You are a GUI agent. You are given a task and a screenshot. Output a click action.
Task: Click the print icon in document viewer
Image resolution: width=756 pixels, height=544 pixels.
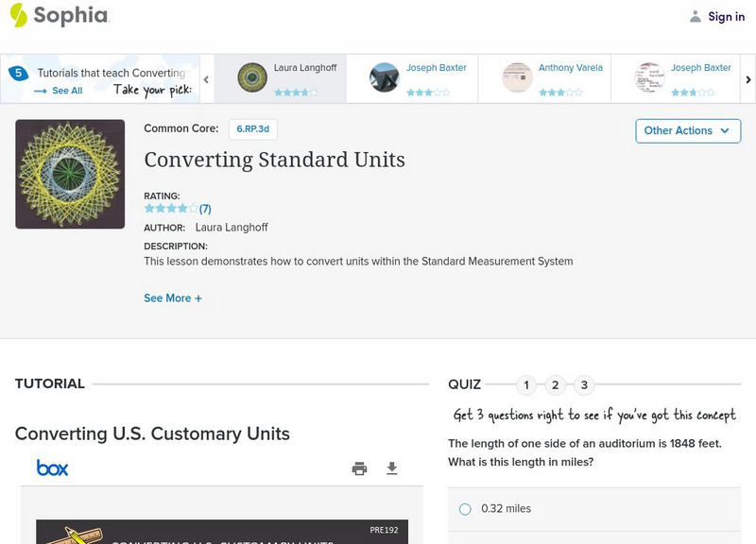[x=359, y=468]
